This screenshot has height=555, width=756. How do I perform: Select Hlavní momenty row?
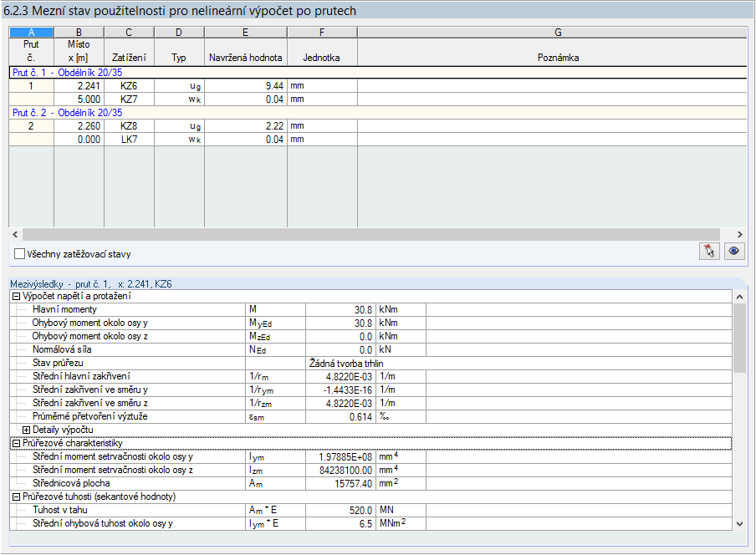pos(370,310)
